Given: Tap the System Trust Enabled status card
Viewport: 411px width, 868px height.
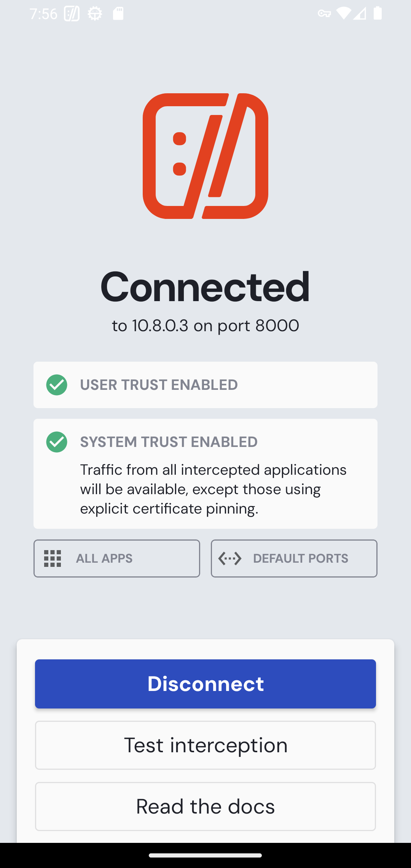Looking at the screenshot, I should pyautogui.click(x=205, y=474).
